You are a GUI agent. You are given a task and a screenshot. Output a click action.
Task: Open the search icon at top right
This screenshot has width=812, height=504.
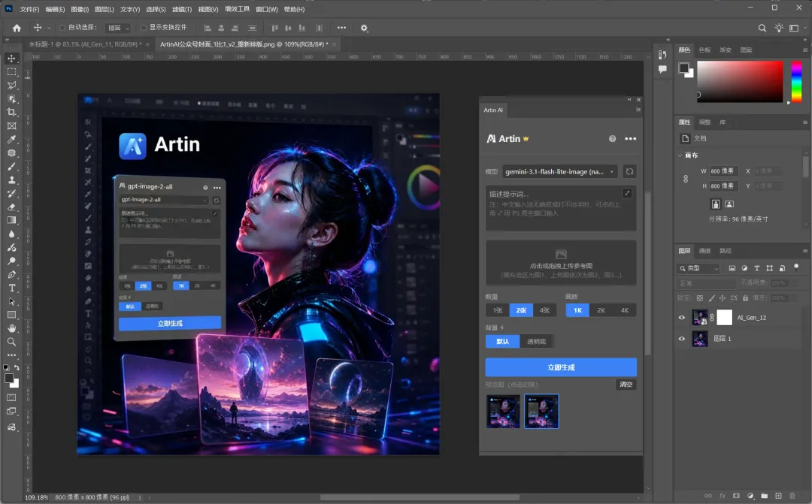762,28
